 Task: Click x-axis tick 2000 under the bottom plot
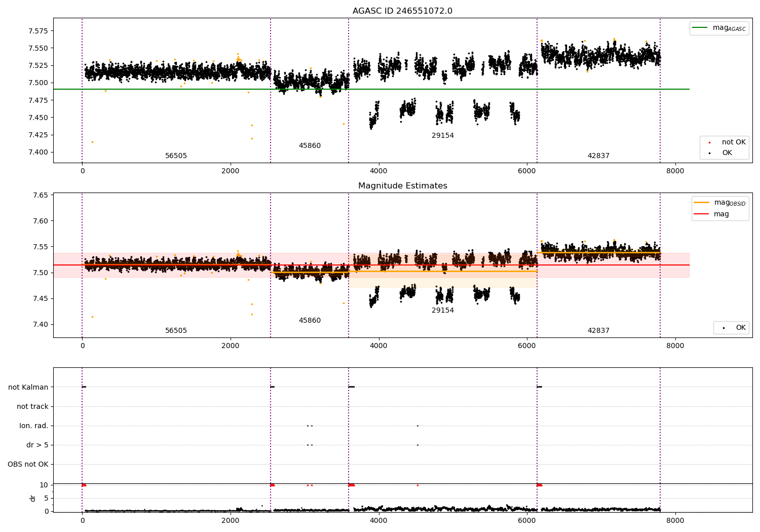231,520
